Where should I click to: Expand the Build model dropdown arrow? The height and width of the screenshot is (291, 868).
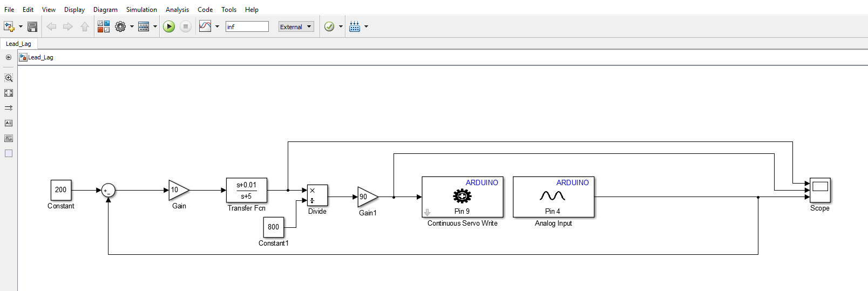[x=367, y=26]
